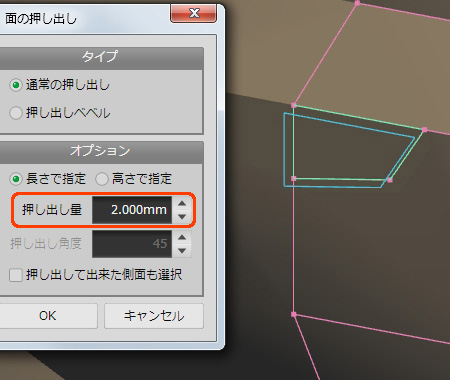Click the 押し出し角度 field showing 45
450x380 pixels.
click(x=132, y=244)
